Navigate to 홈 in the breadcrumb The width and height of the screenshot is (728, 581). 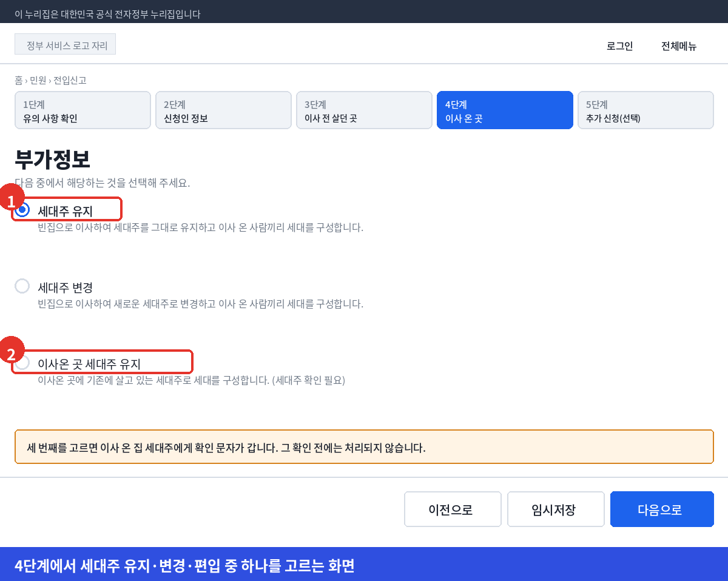click(18, 80)
